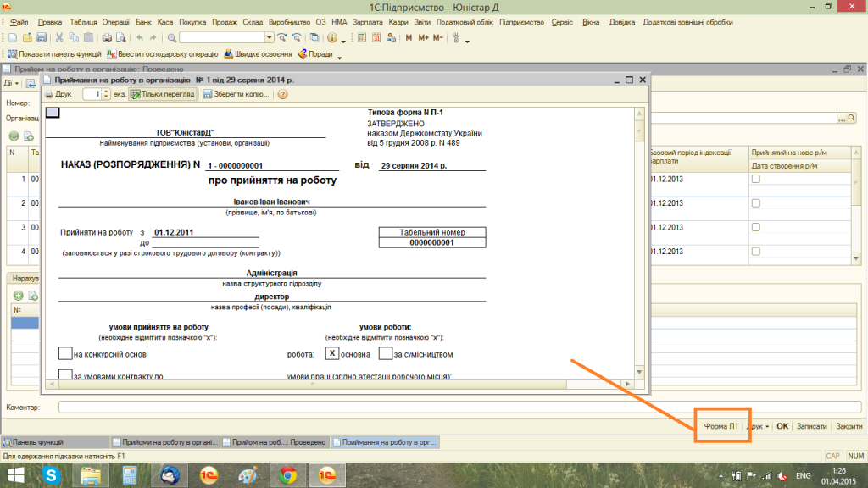Check the new workplace box in row 3
The height and width of the screenshot is (488, 868).
755,227
